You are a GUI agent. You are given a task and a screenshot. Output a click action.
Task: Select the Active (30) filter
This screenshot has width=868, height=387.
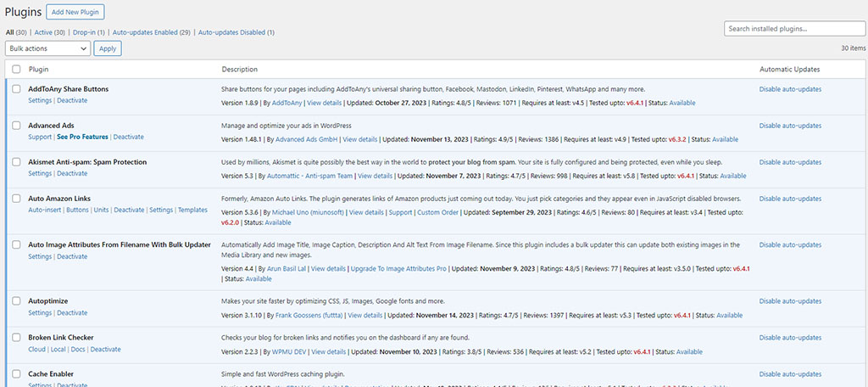click(x=50, y=33)
